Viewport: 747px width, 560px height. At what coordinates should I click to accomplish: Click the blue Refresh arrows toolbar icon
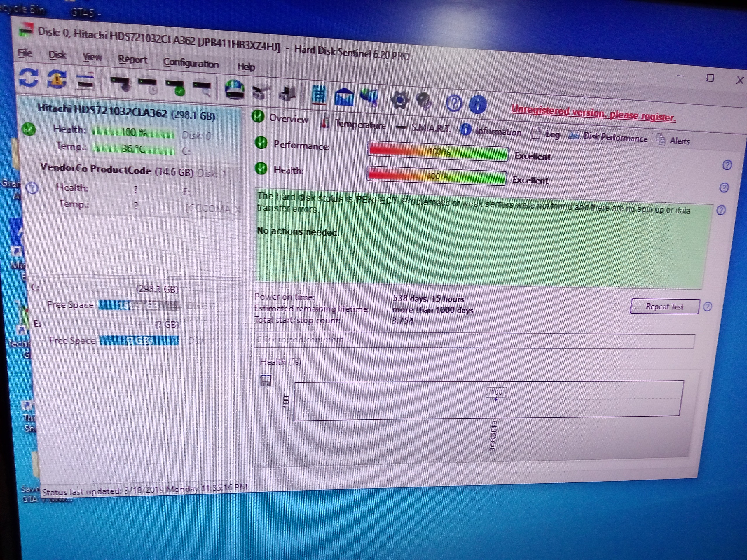(x=28, y=78)
